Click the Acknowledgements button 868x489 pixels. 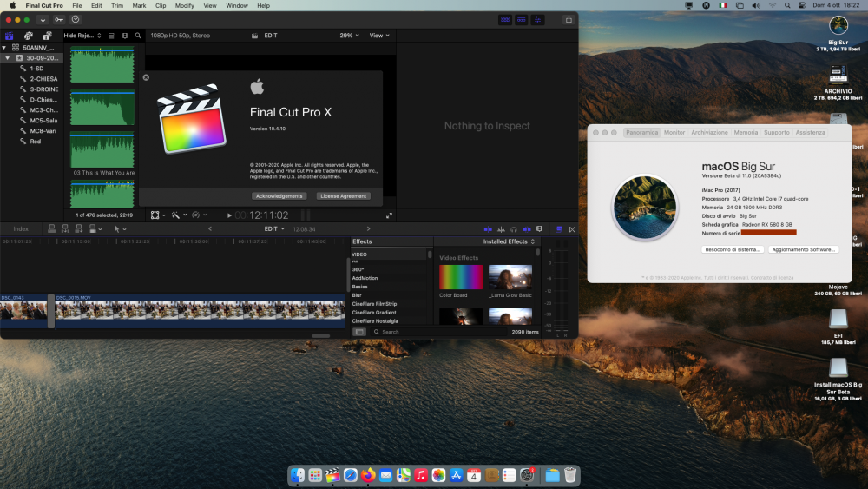[279, 196]
